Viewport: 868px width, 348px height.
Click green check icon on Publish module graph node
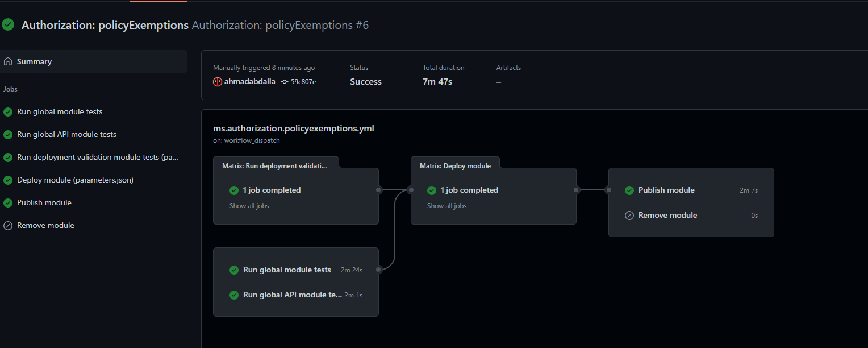pos(629,190)
